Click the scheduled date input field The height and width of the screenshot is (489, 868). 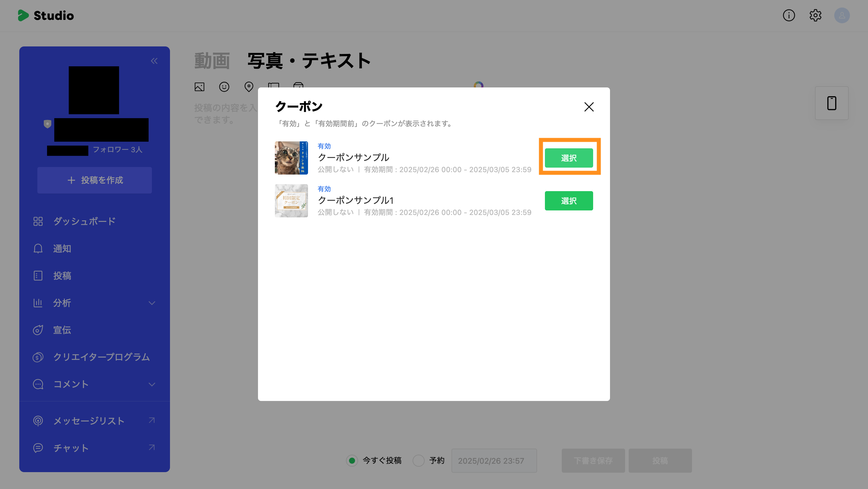point(494,461)
